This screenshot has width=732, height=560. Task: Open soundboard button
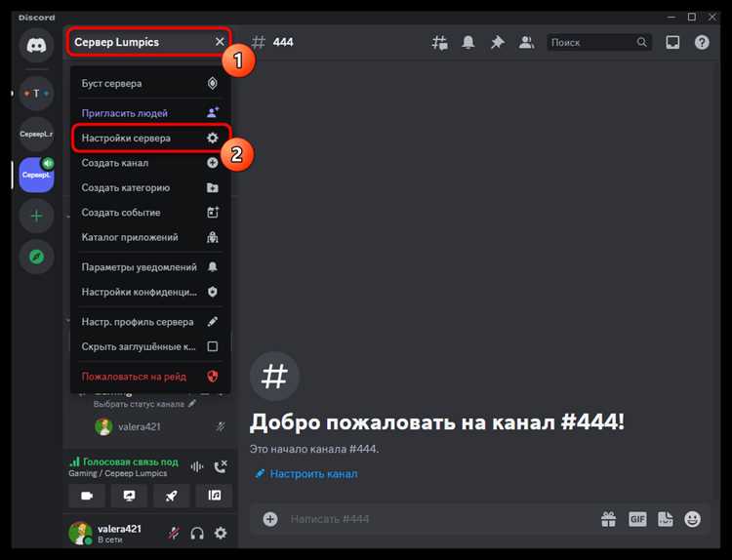pos(214,496)
